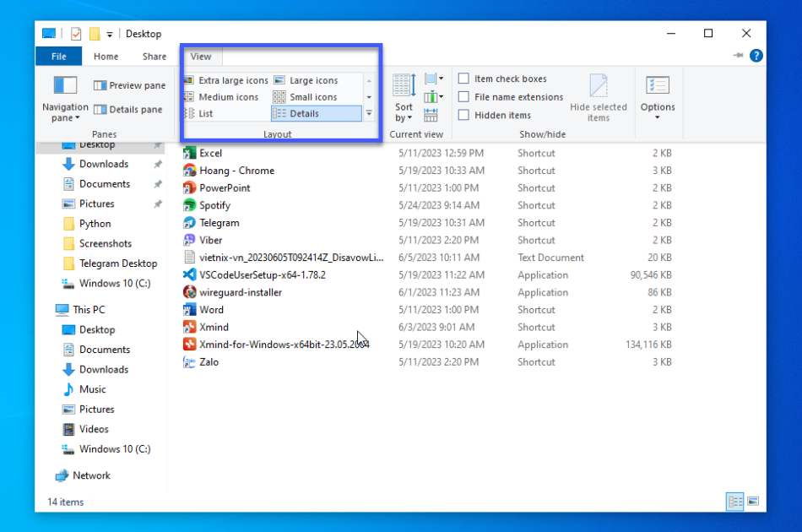The image size is (802, 532).
Task: Expand the Layout gallery with its More arrow
Action: (369, 113)
